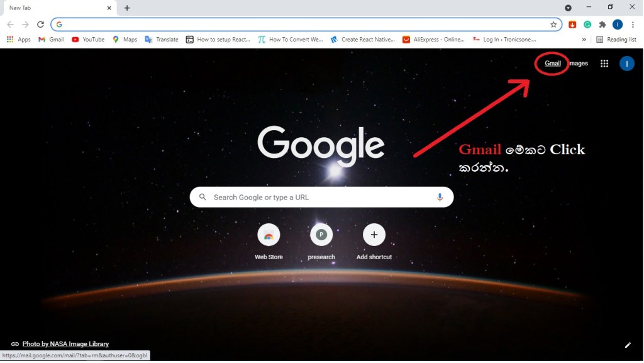This screenshot has width=644, height=363.
Task: Customize this page with the pencil icon
Action: pyautogui.click(x=628, y=345)
